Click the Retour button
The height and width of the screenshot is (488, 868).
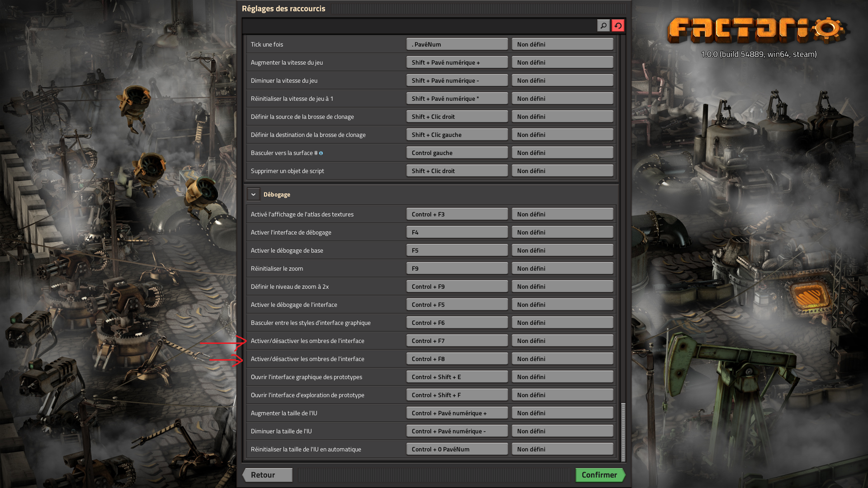[x=267, y=475]
